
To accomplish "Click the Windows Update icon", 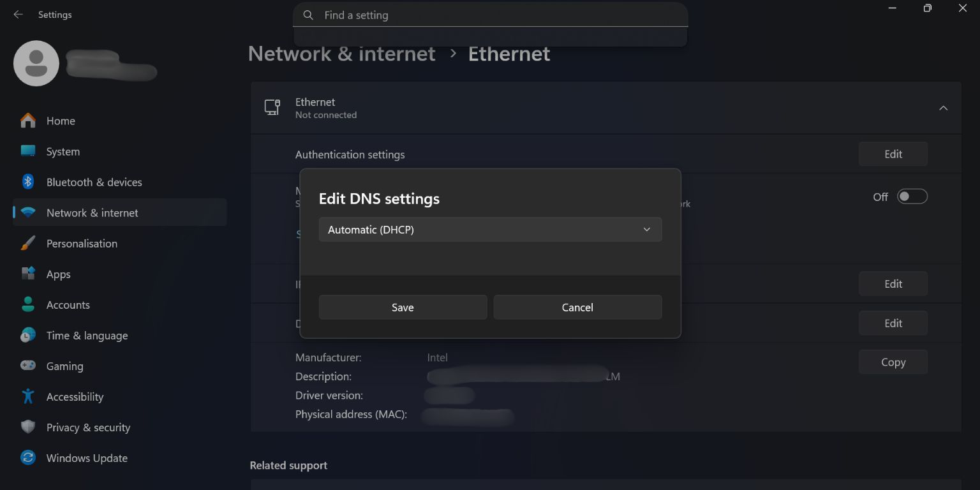I will [28, 457].
